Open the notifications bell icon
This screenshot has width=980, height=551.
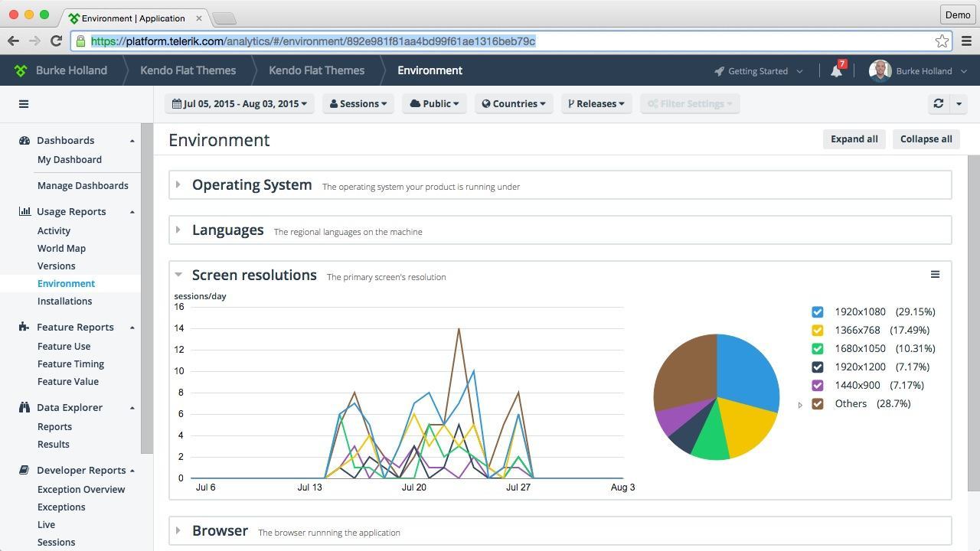[x=836, y=71]
